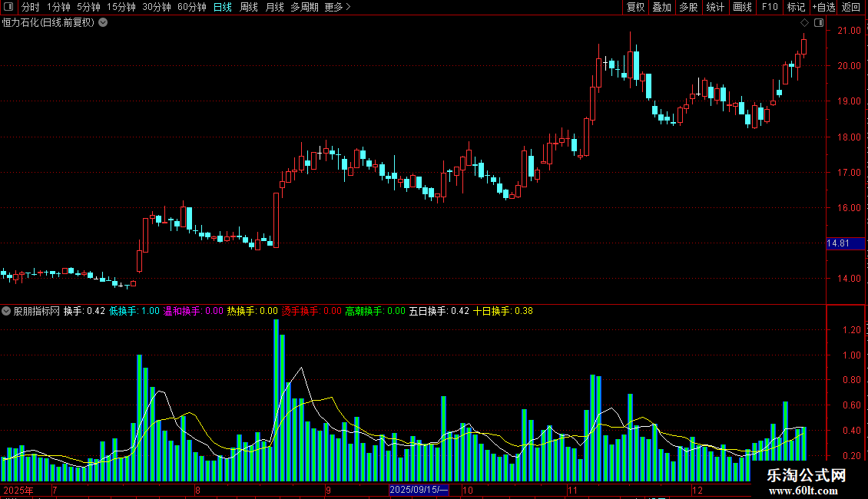Image resolution: width=868 pixels, height=499 pixels.
Task: Select the 30分钟 period tab
Action: pos(157,7)
